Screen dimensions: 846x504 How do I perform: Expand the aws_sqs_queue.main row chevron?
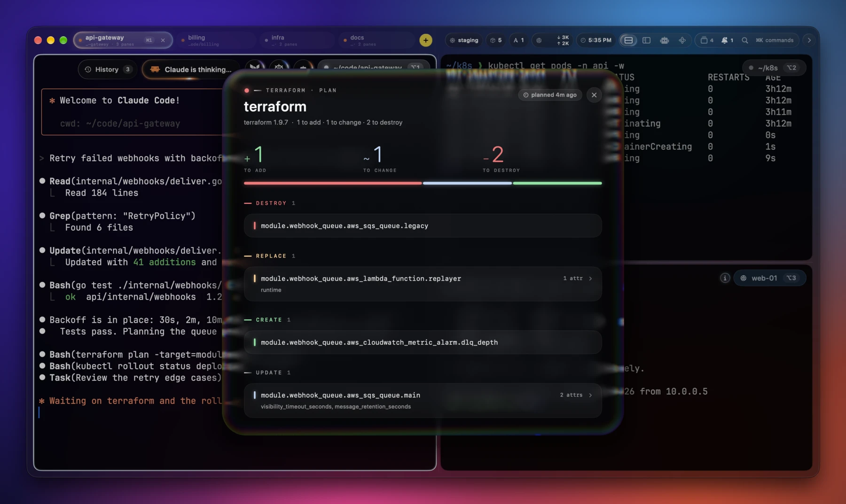[x=590, y=395]
